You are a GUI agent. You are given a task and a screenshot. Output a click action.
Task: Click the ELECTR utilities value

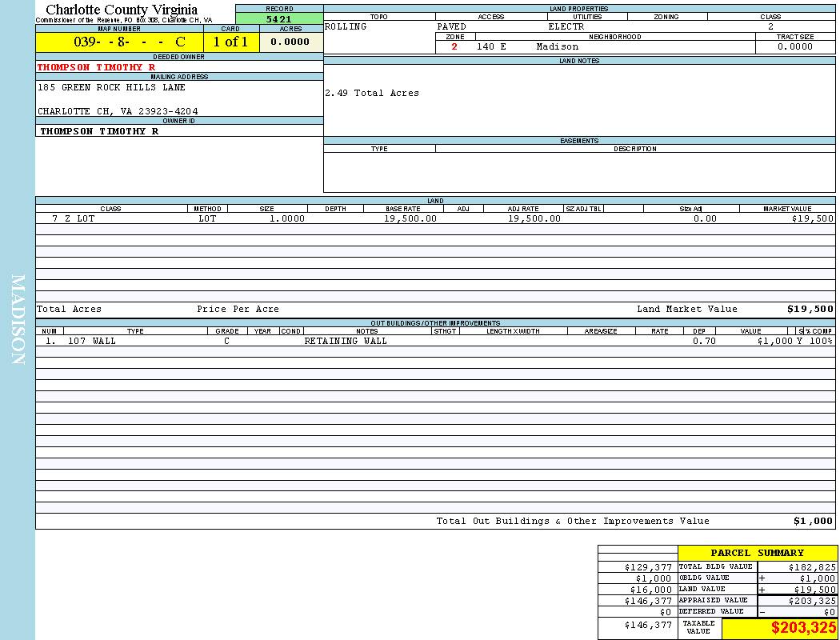pos(566,26)
